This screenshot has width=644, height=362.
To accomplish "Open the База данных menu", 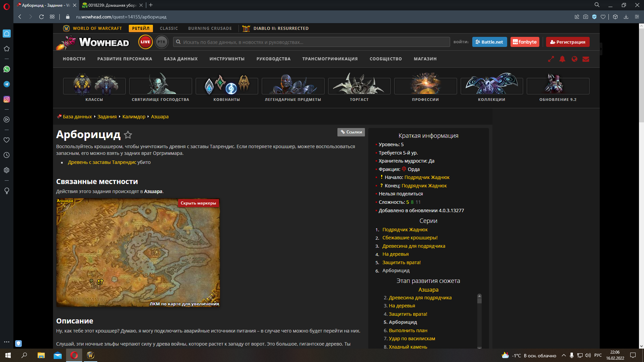I will (180, 59).
